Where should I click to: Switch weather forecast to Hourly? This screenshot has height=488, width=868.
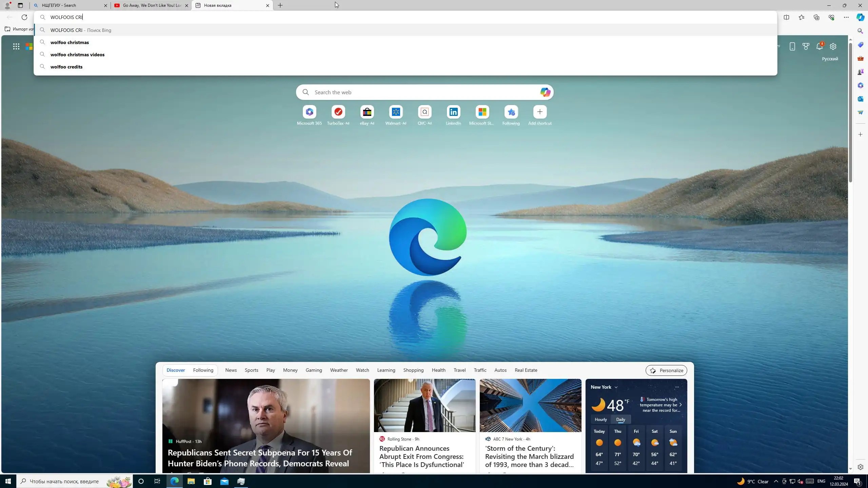600,419
